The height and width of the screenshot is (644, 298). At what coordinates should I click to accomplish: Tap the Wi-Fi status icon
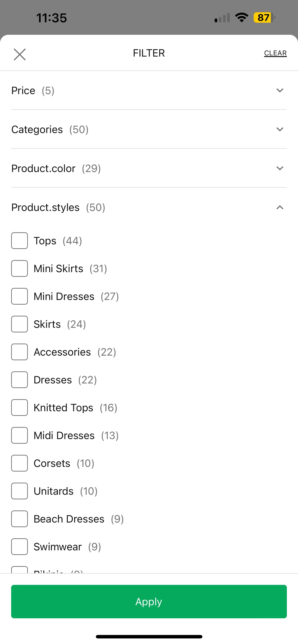241,17
